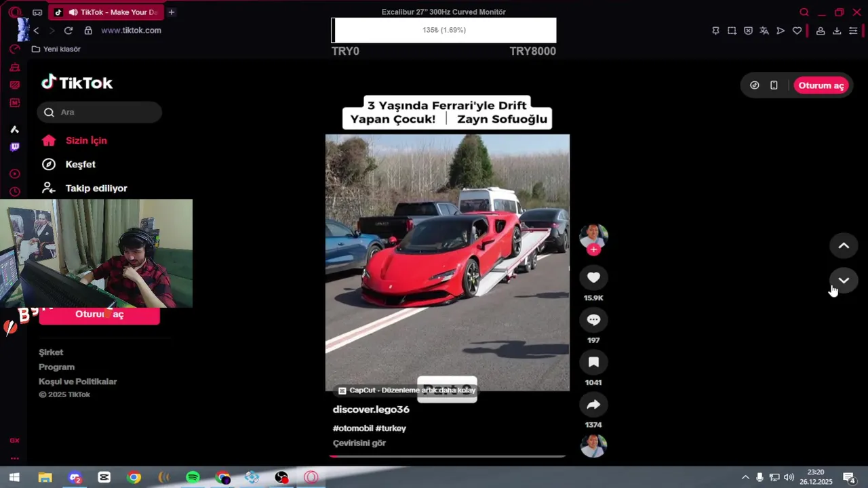
Task: Click Çevirisini gör translation link
Action: 359,443
